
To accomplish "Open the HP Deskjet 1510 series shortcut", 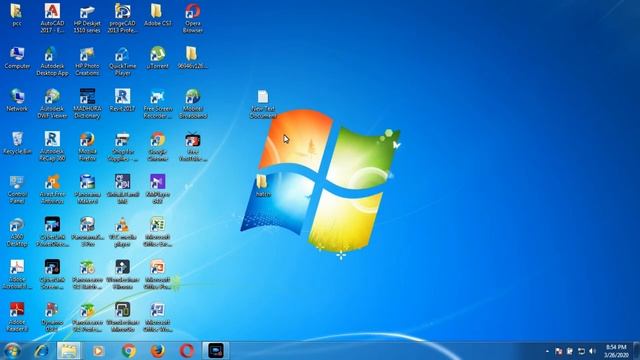I will click(x=87, y=18).
